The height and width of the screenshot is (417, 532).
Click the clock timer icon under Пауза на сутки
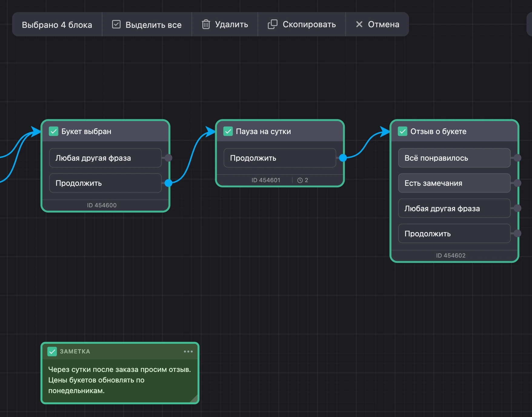pos(300,180)
